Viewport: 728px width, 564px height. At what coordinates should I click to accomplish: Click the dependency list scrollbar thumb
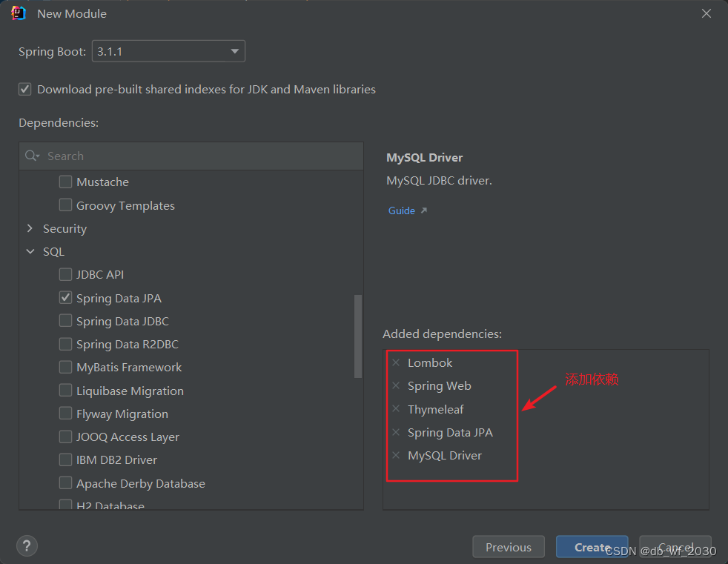(x=358, y=336)
